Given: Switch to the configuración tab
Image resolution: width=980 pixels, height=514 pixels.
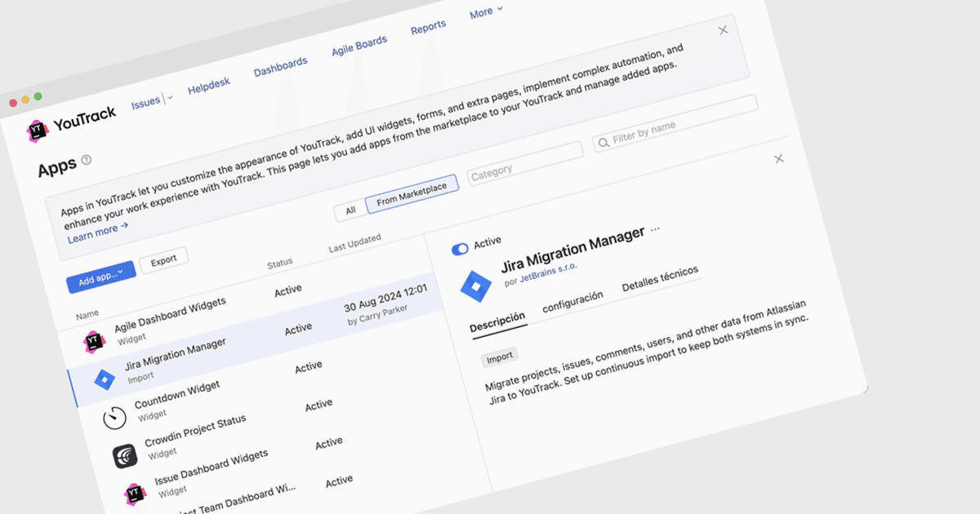Looking at the screenshot, I should 572,301.
